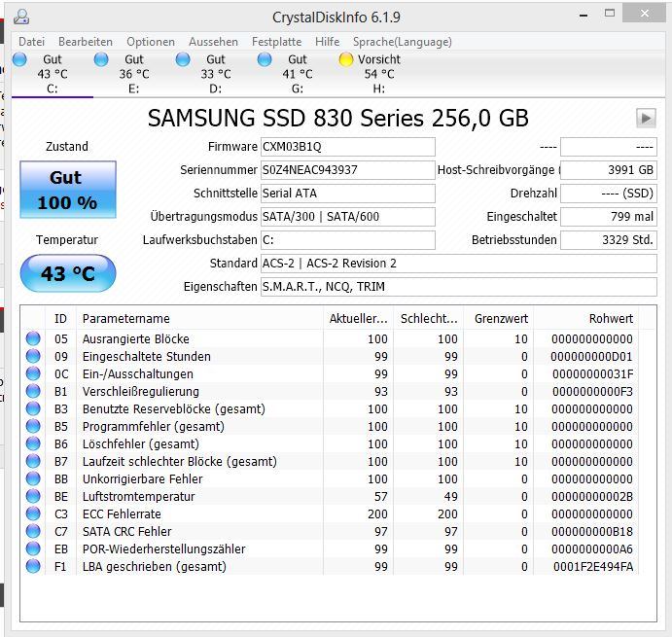The image size is (672, 637).
Task: Click status orb of row C3 ECC Fehlerrate
Action: (33, 513)
